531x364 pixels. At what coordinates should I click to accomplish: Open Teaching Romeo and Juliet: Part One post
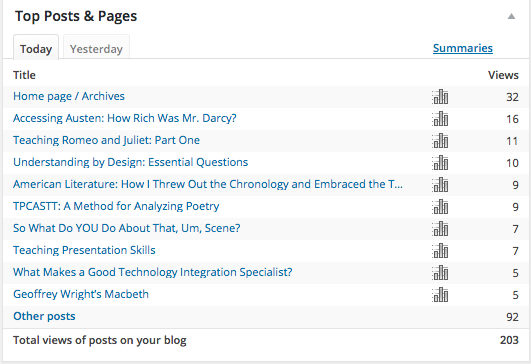(x=106, y=140)
